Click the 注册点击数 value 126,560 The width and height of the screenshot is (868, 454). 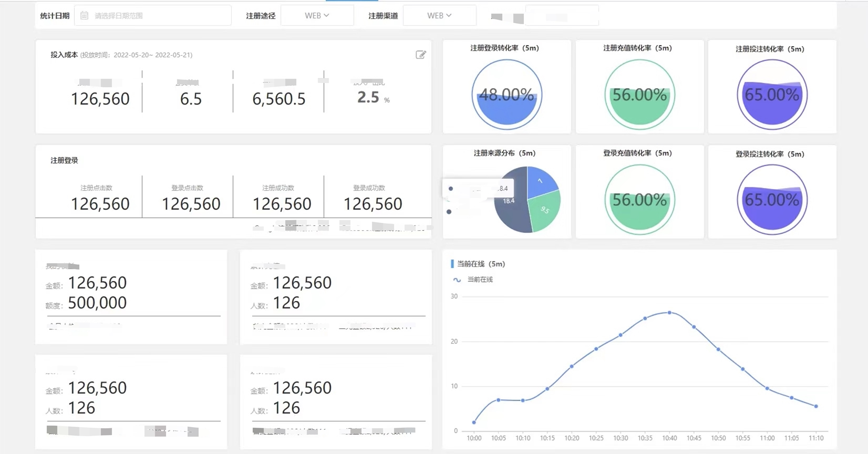[100, 204]
